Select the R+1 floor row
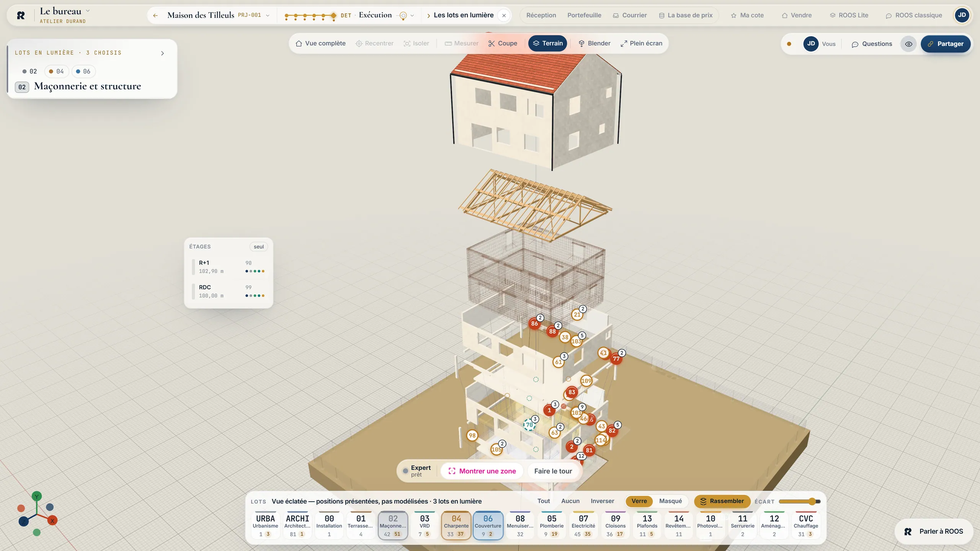Screen dimensions: 980x551 click(229, 267)
